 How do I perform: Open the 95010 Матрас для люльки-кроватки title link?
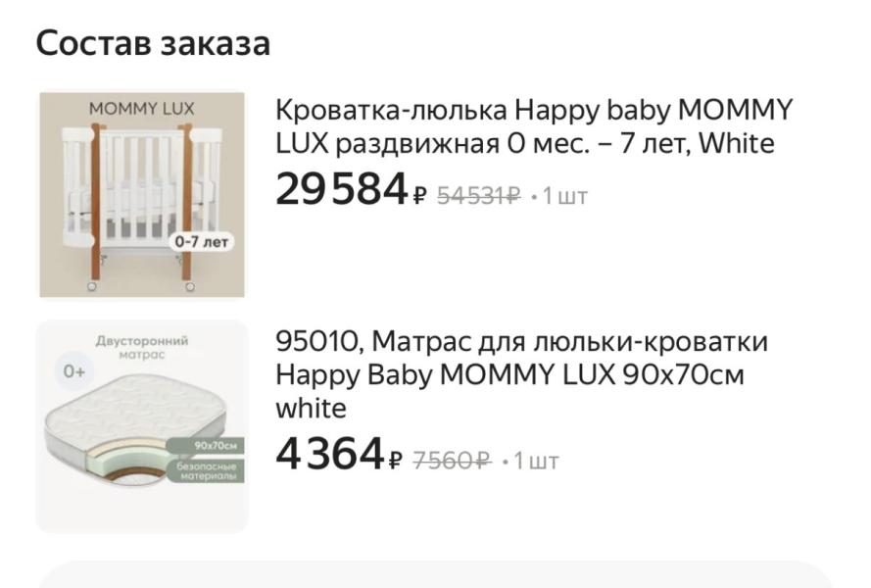521,373
